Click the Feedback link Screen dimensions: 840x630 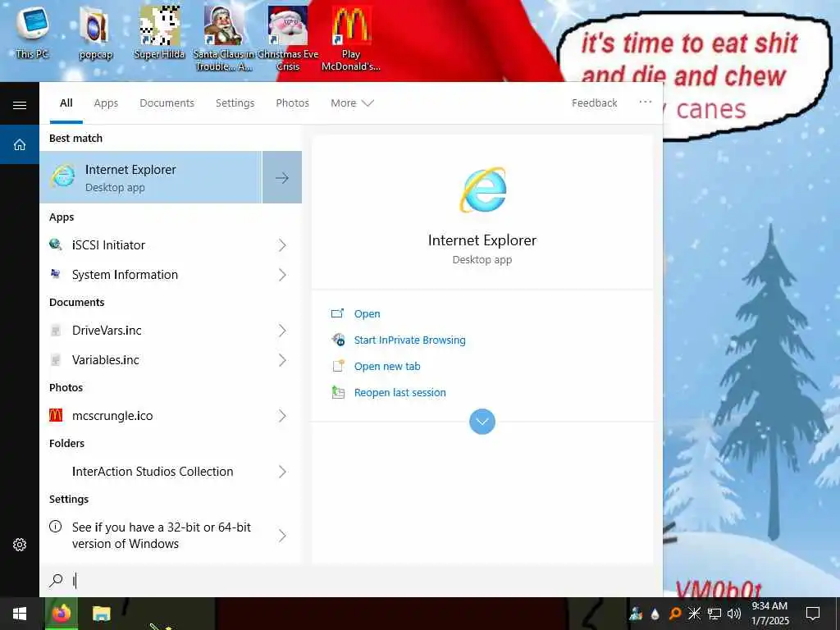point(594,103)
